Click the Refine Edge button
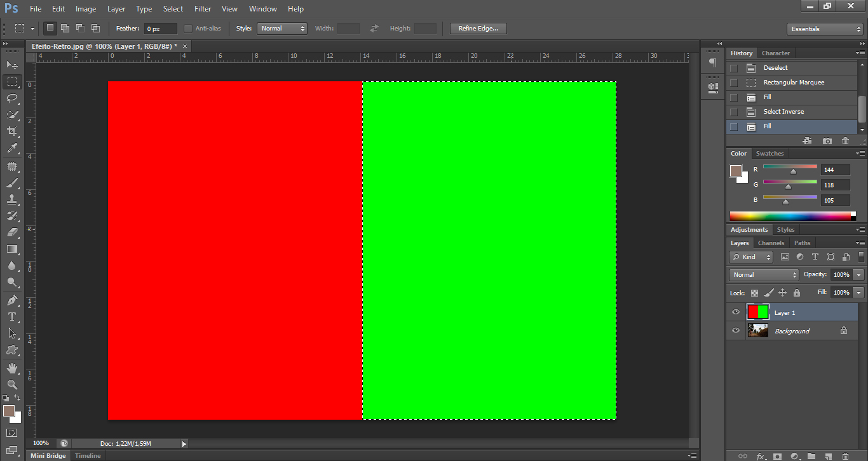The width and height of the screenshot is (868, 461). (478, 29)
